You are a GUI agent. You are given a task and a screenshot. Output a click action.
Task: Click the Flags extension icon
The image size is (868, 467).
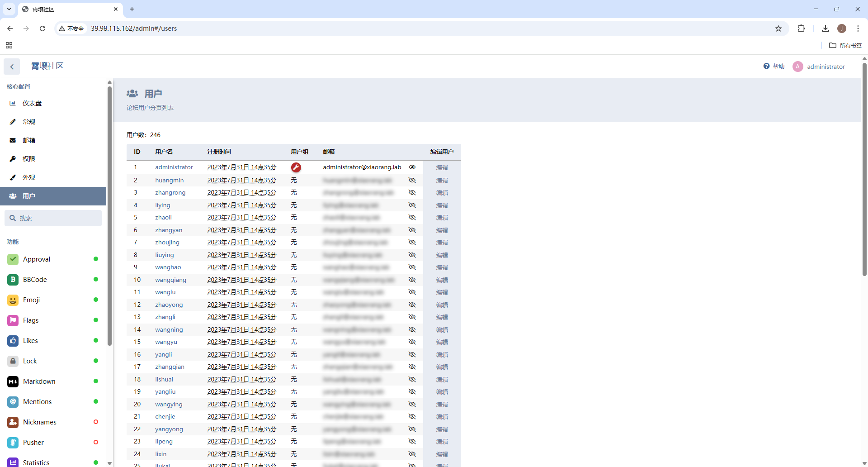13,320
